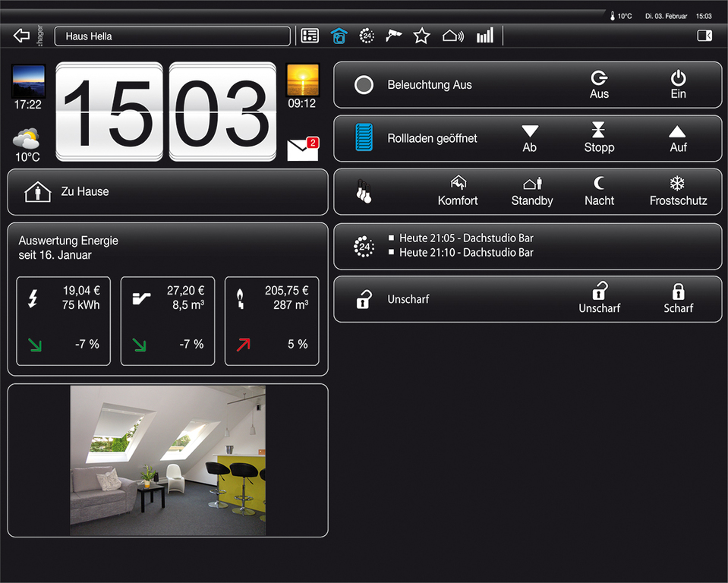Image resolution: width=728 pixels, height=583 pixels.
Task: Open the list overview icon in toolbar
Action: tap(310, 36)
